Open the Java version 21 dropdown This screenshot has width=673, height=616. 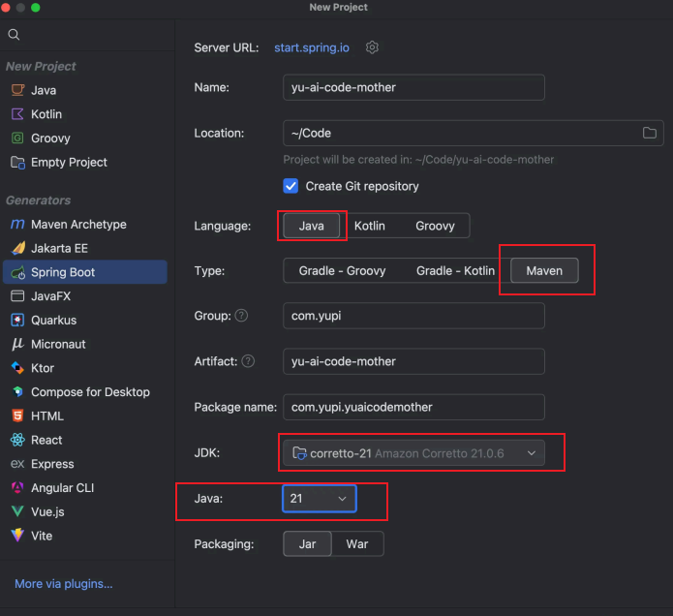[320, 499]
